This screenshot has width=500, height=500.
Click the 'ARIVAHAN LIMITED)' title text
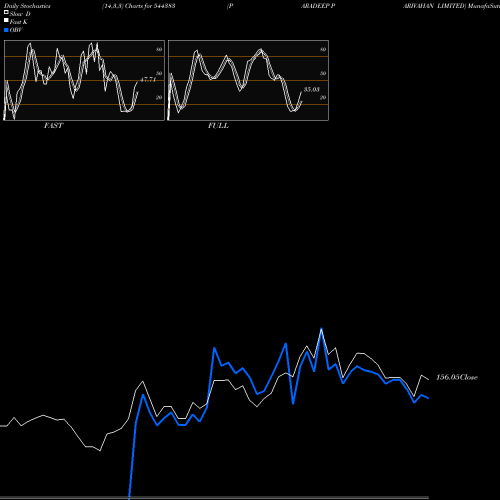[434, 6]
